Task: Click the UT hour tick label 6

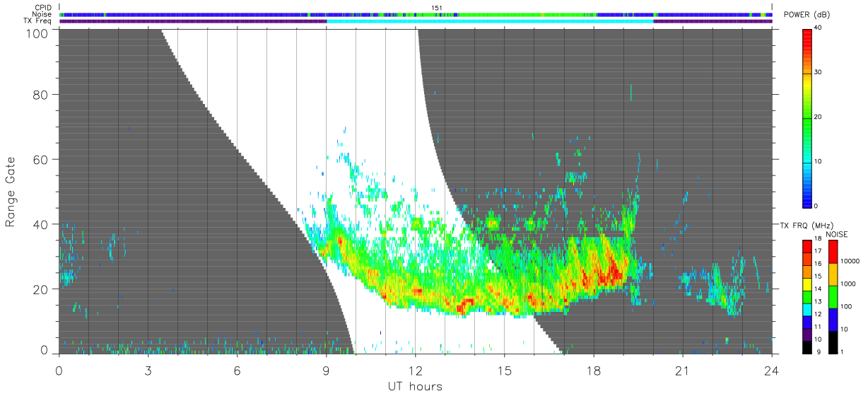Action: [237, 370]
